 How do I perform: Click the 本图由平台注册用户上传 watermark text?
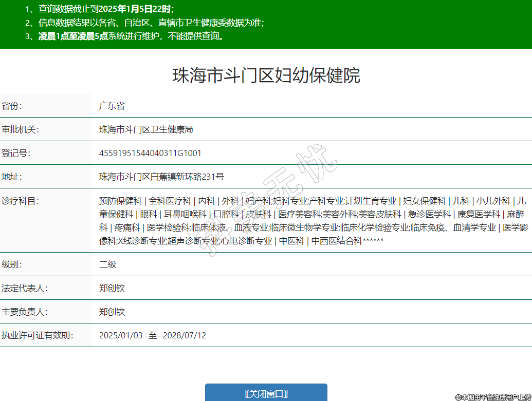coord(493,397)
